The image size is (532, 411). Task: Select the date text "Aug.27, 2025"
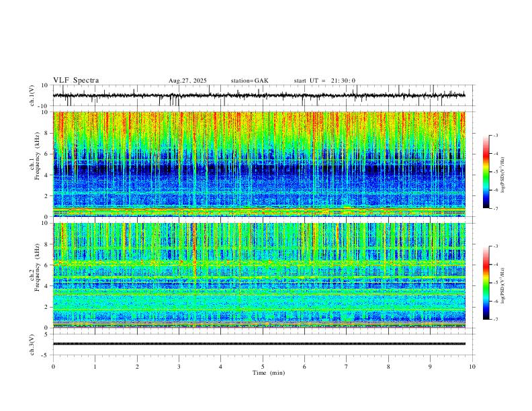[x=187, y=81]
